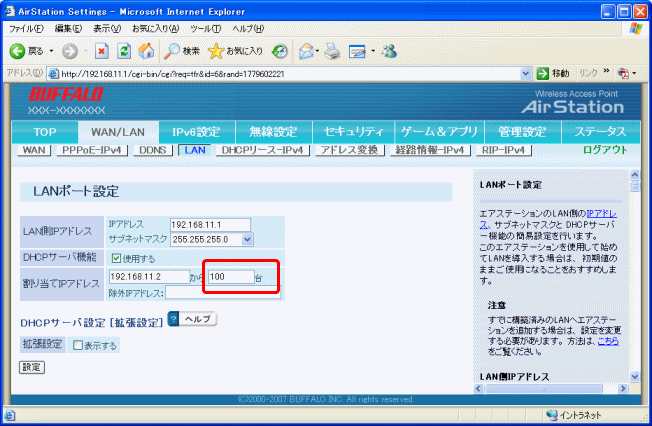Click the ログアウト logout link
652x426 pixels.
(x=604, y=150)
